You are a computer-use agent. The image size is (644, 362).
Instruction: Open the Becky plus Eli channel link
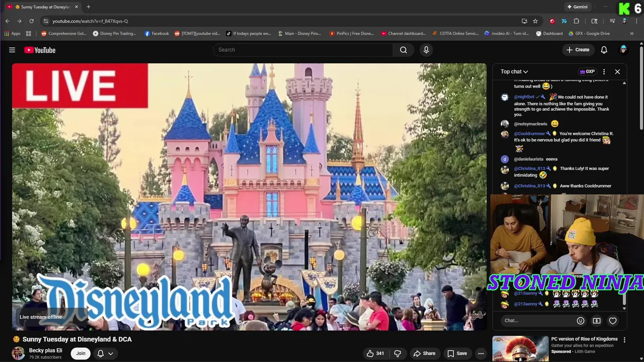coord(46,350)
